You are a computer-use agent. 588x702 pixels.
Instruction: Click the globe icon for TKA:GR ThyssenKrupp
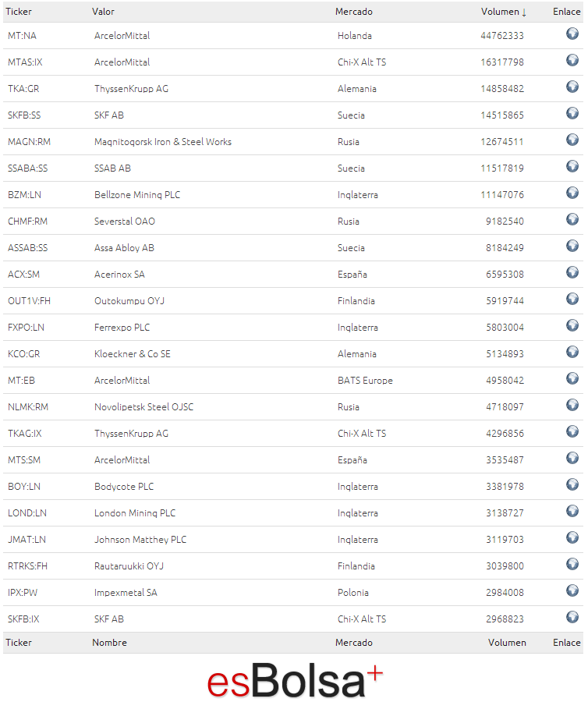pyautogui.click(x=572, y=87)
